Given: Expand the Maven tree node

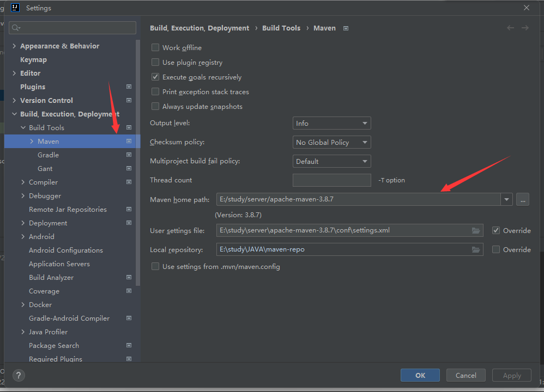Looking at the screenshot, I should pos(32,142).
